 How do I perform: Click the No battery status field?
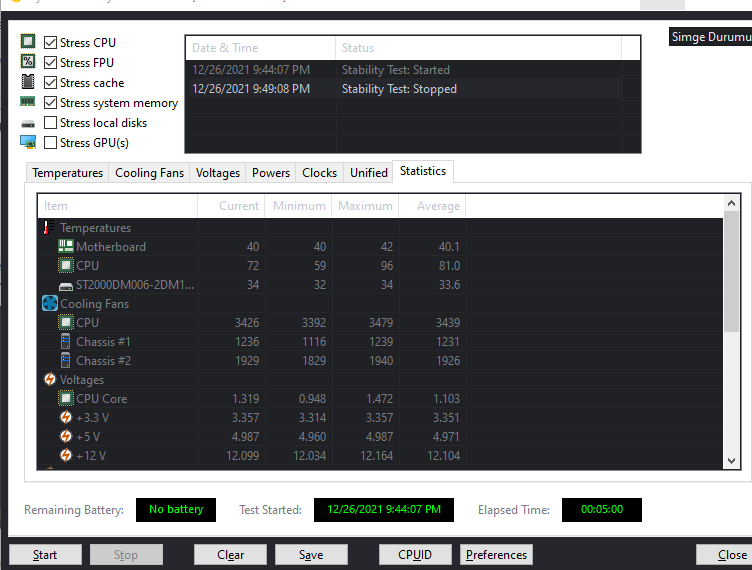click(x=176, y=510)
